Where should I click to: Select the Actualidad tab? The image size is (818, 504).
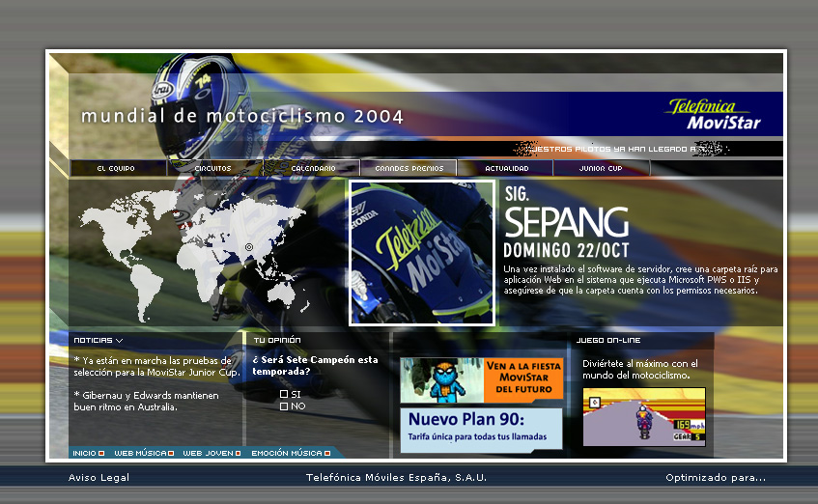coord(505,168)
